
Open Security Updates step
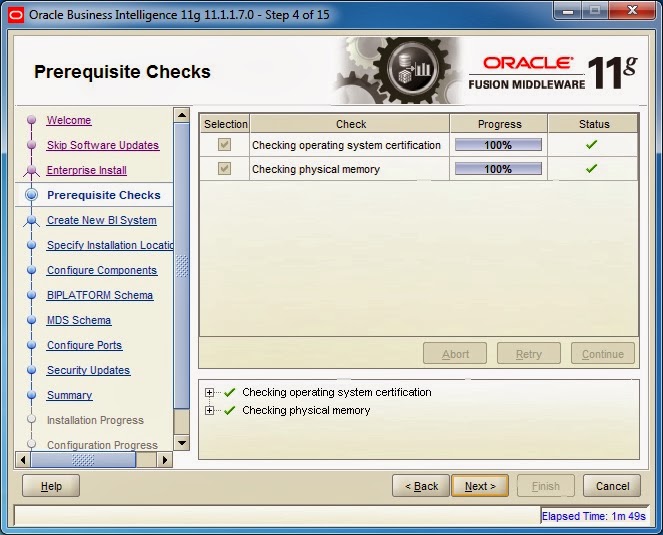click(x=88, y=370)
